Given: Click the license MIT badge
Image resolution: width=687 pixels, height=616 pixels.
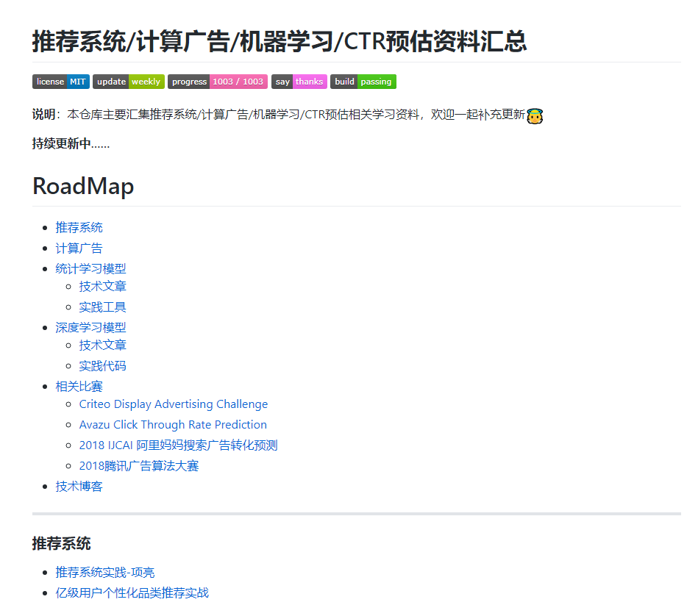Looking at the screenshot, I should (61, 82).
